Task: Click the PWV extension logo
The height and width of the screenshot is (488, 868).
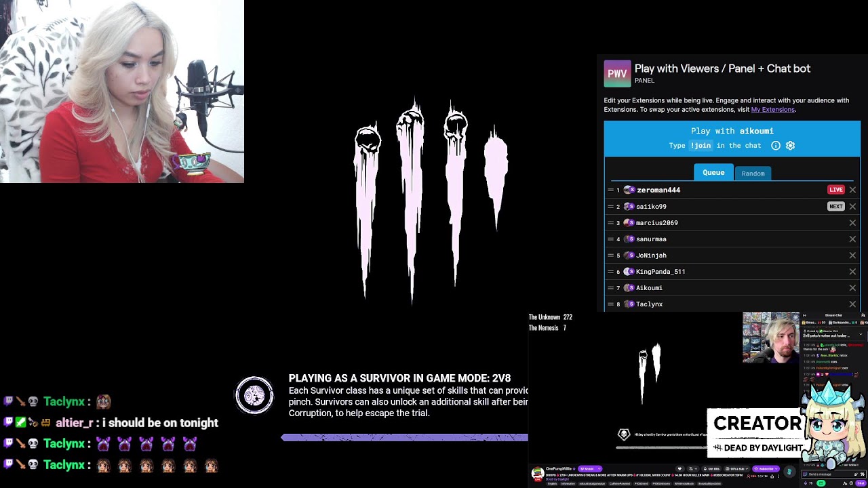Action: pyautogui.click(x=617, y=74)
